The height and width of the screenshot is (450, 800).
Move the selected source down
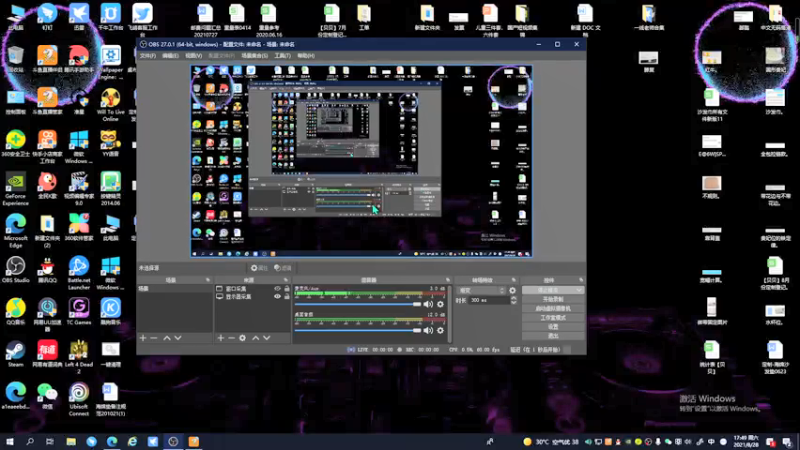click(x=266, y=338)
